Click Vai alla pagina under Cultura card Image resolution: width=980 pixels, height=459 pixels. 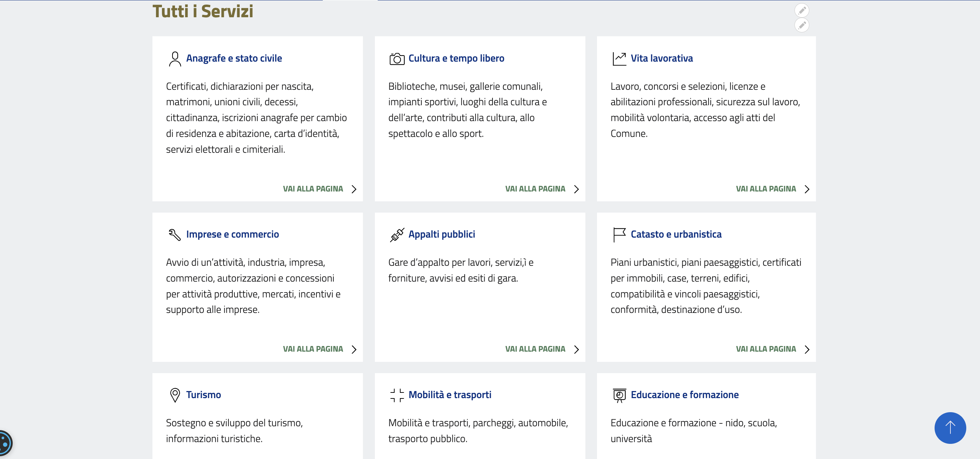pos(535,189)
